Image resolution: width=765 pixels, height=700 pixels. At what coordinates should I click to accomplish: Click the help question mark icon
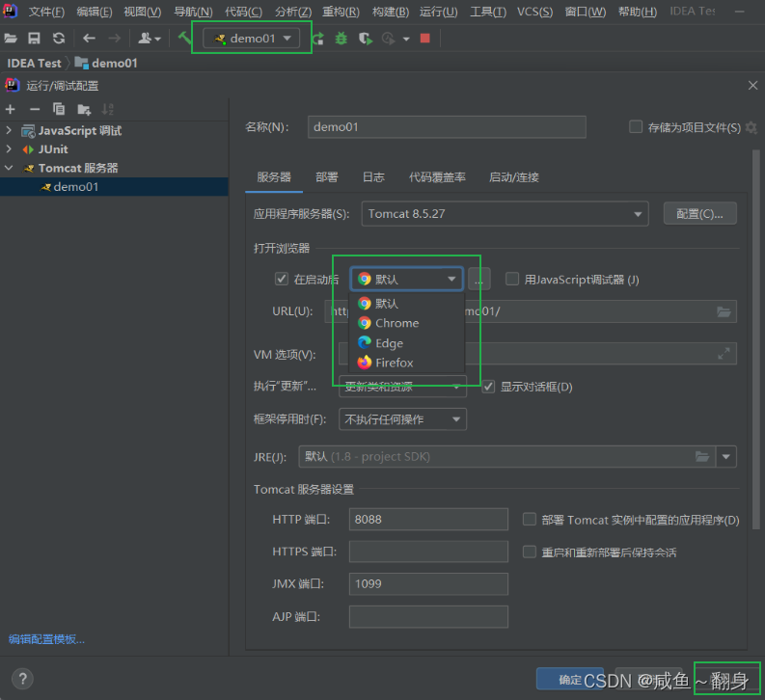click(x=22, y=679)
